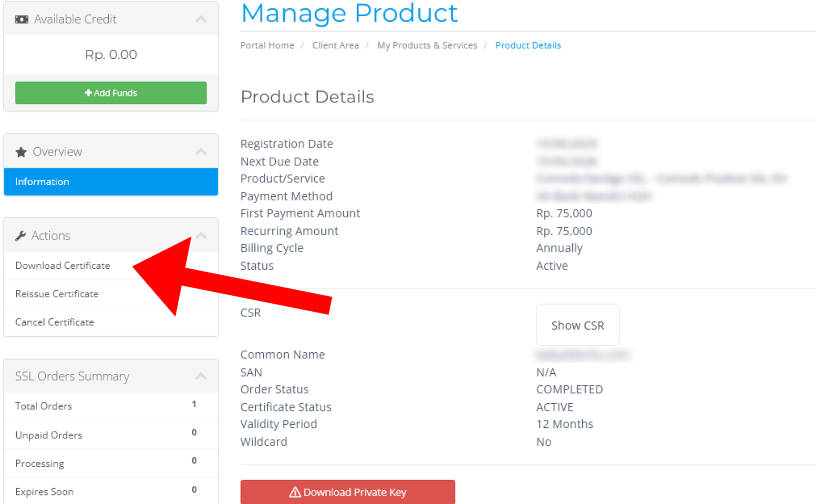Image resolution: width=816 pixels, height=504 pixels.
Task: Click the wrench icon beside Actions
Action: click(21, 236)
